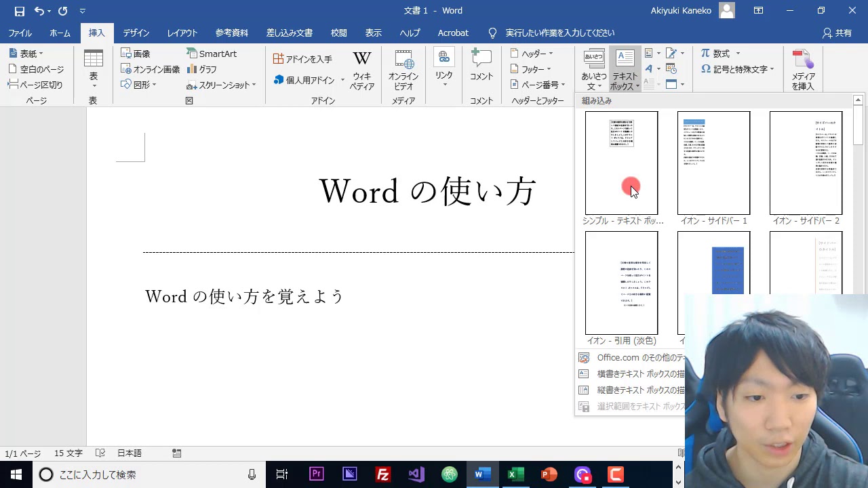Choose the イオン - サイドバー 1 thumbnail
This screenshot has height=488, width=868.
713,163
